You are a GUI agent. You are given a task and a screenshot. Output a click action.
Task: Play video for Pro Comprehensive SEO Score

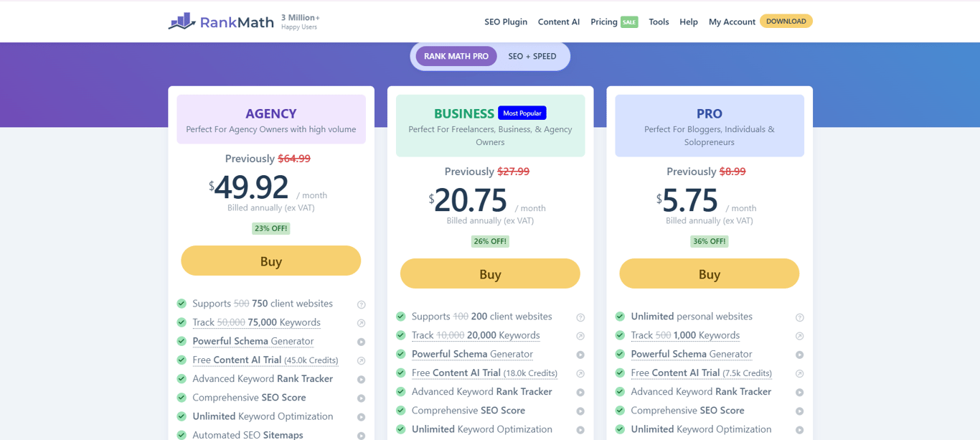pos(800,411)
